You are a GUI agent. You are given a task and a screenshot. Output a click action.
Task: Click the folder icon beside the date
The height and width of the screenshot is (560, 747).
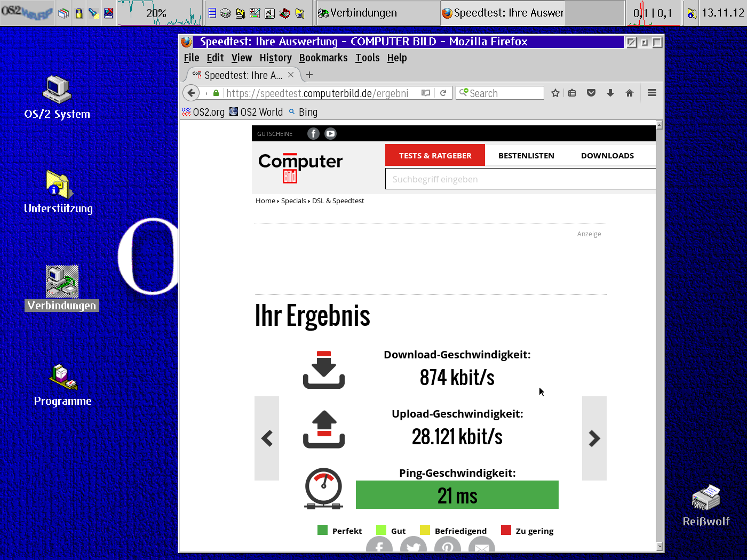pos(692,13)
